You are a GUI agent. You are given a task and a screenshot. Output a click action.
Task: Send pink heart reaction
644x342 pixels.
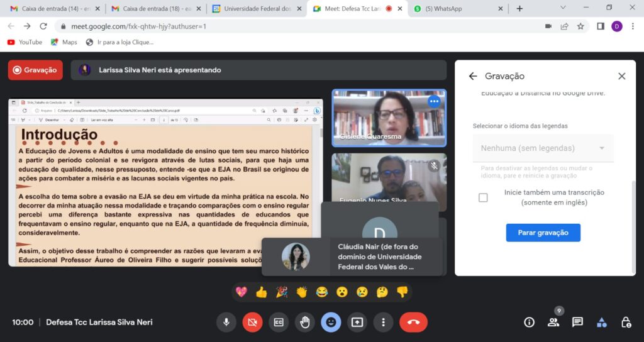point(241,292)
